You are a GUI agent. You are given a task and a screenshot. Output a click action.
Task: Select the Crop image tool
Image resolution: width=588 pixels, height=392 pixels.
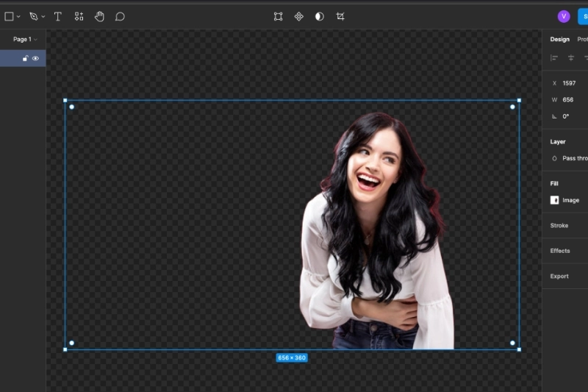340,16
